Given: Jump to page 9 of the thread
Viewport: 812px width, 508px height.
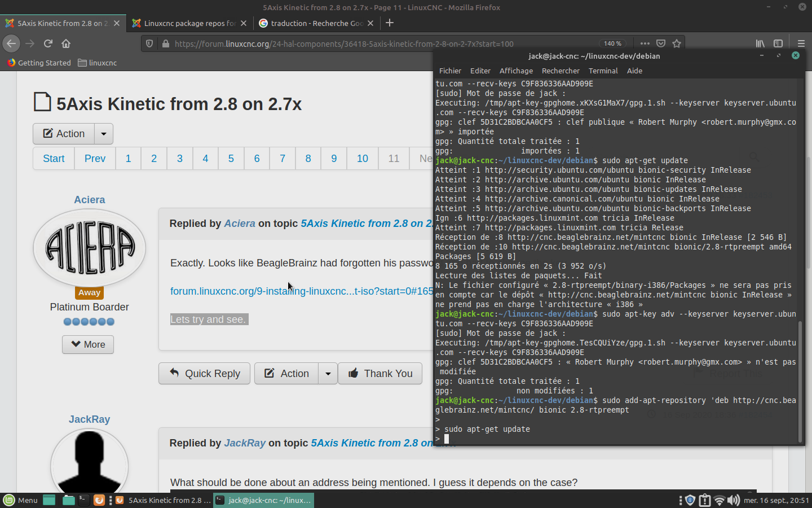Looking at the screenshot, I should [x=334, y=159].
